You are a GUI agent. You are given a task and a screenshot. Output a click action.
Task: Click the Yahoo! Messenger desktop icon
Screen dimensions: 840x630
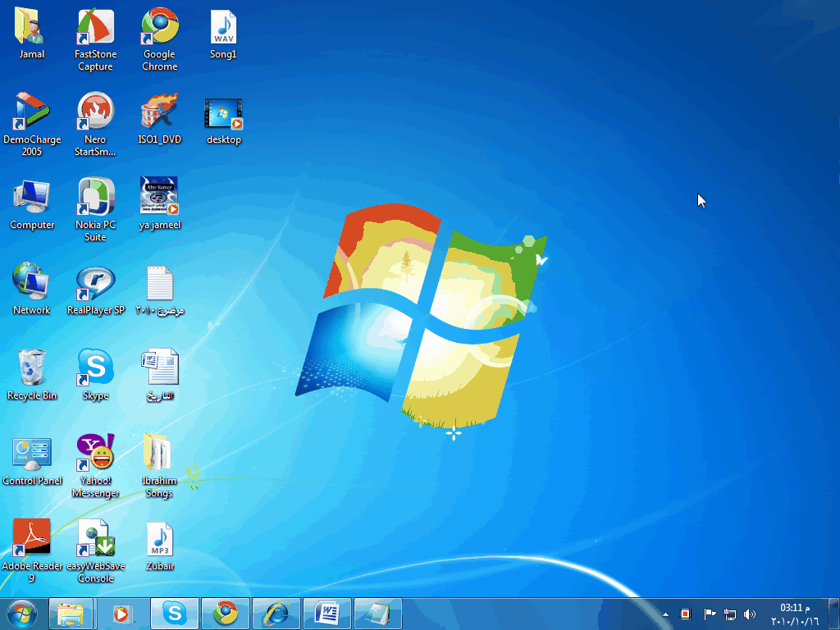point(96,453)
